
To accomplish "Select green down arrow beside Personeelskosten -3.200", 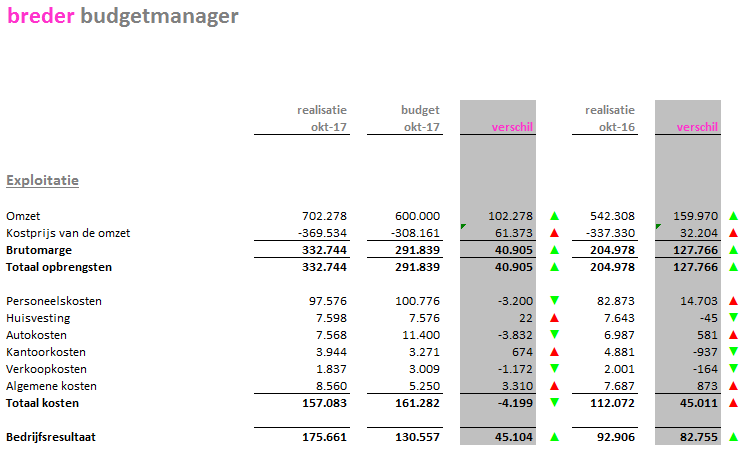I will click(554, 301).
